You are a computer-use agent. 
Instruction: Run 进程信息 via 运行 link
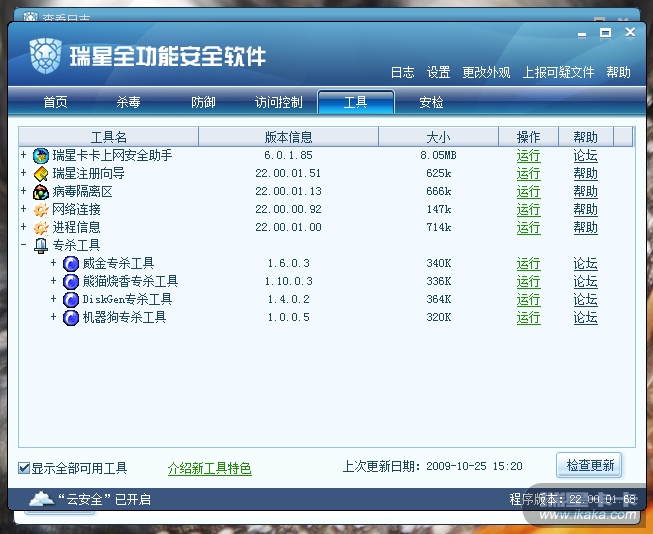click(x=528, y=227)
